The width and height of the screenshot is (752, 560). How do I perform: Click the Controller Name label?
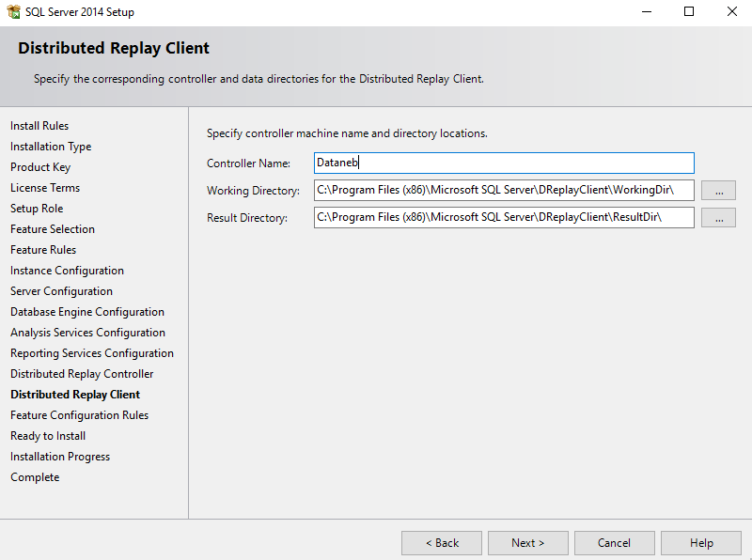tap(248, 163)
